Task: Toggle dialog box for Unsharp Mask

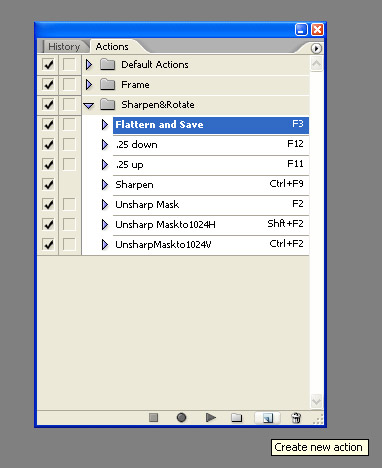Action: (69, 204)
